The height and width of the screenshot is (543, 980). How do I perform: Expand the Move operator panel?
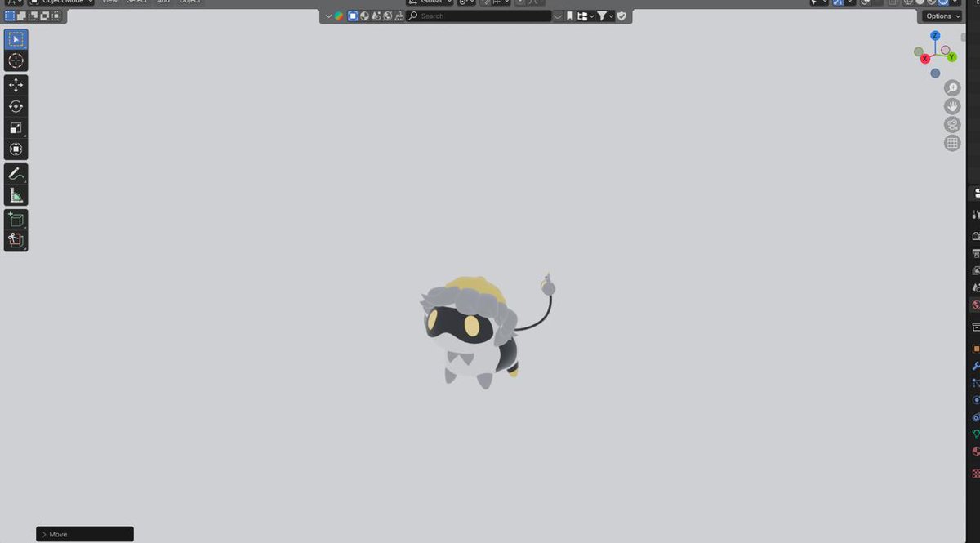tap(85, 534)
